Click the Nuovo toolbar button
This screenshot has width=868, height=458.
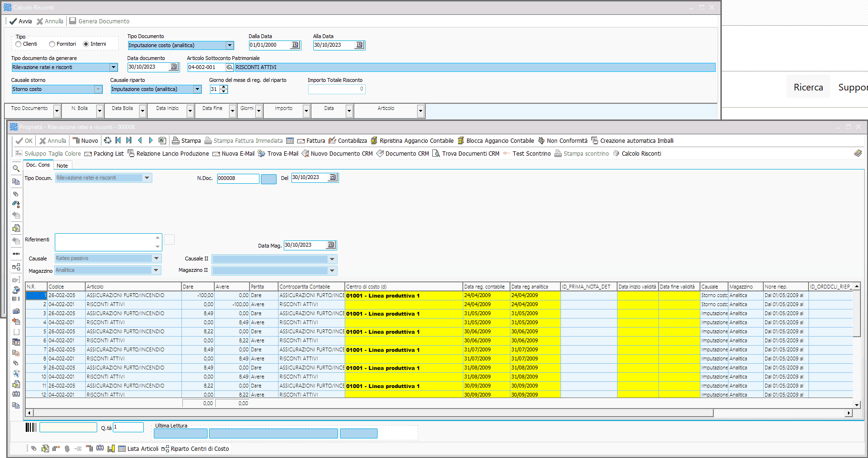(x=85, y=140)
